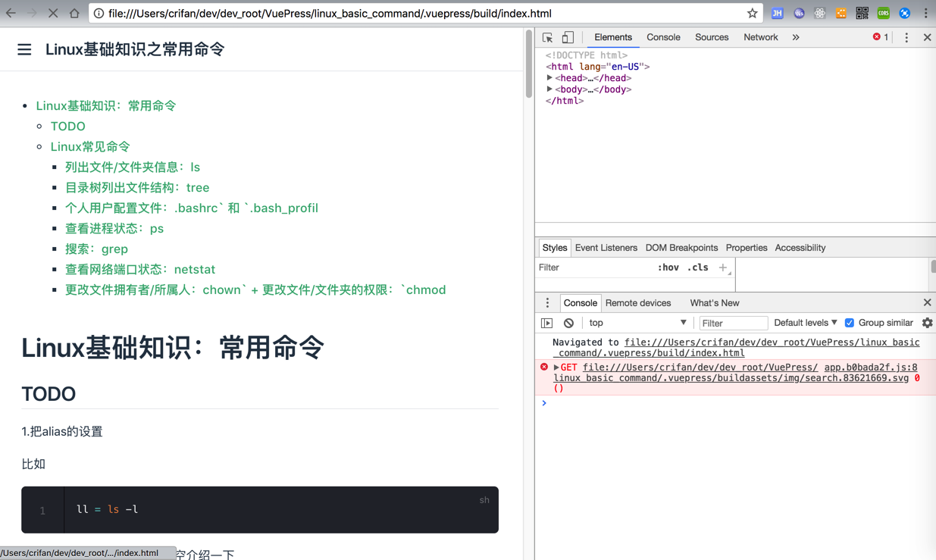Viewport: 936px width, 560px height.
Task: Follow the 更改文件拥有者 chown link
Action: [255, 290]
